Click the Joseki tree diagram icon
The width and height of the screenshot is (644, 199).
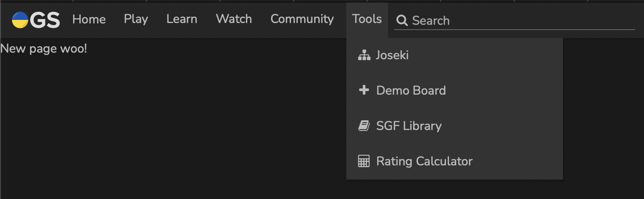tap(364, 55)
